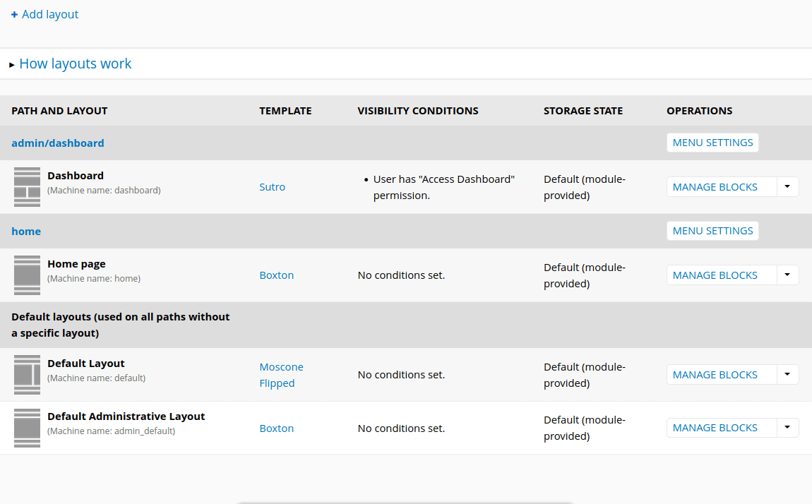Click Menu Settings for admin/dashboard
This screenshot has height=504, width=812.
[712, 142]
